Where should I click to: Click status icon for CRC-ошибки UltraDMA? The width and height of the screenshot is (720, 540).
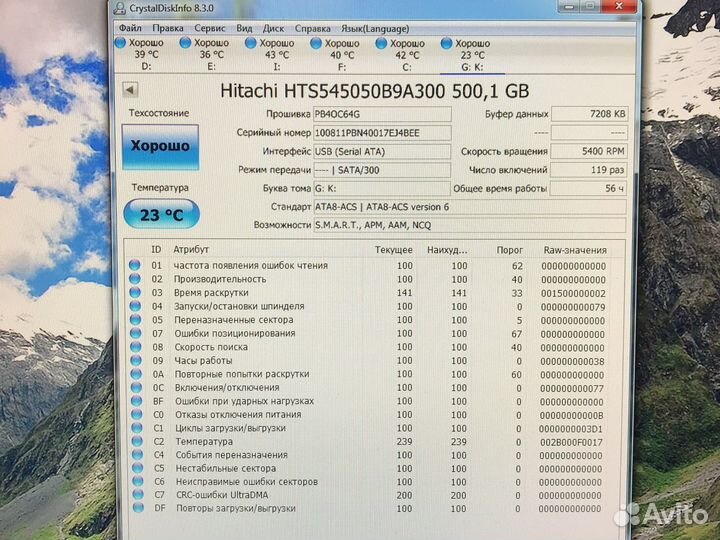(x=138, y=495)
